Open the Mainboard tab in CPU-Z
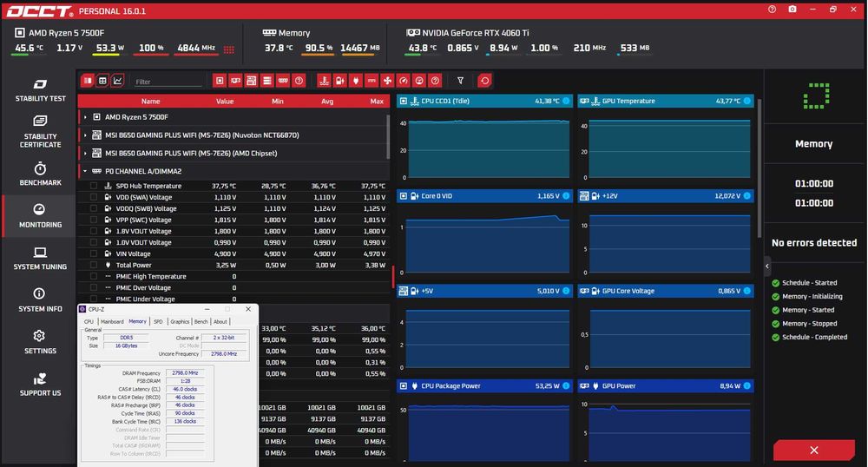868x467 pixels. coord(112,321)
